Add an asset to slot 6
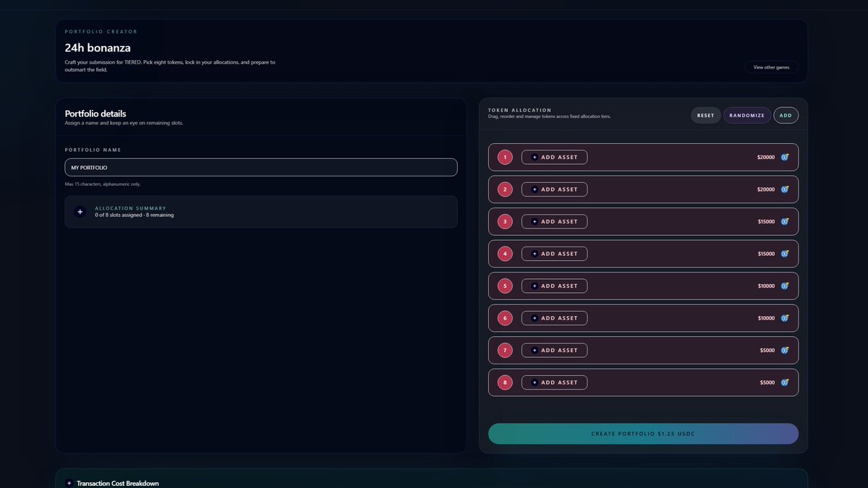The image size is (868, 488). (554, 318)
